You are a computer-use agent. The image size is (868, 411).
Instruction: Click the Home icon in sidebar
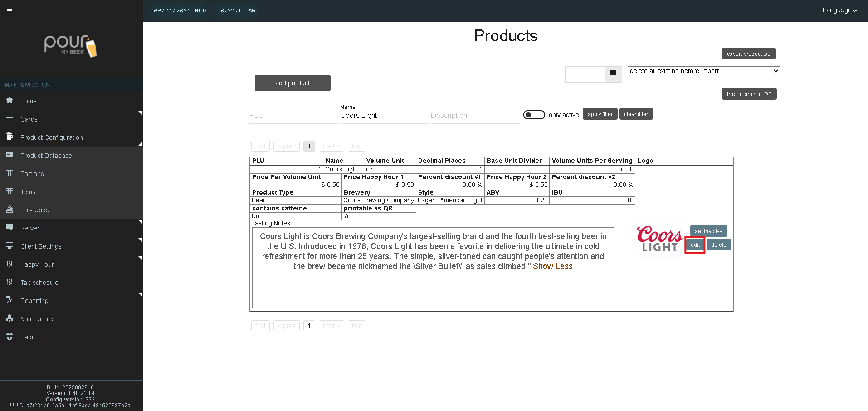coord(10,101)
